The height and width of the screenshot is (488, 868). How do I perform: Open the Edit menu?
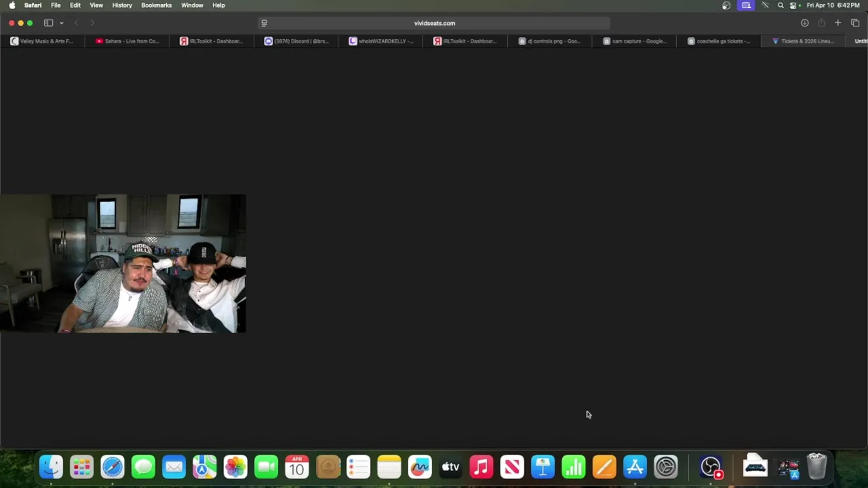(x=75, y=5)
